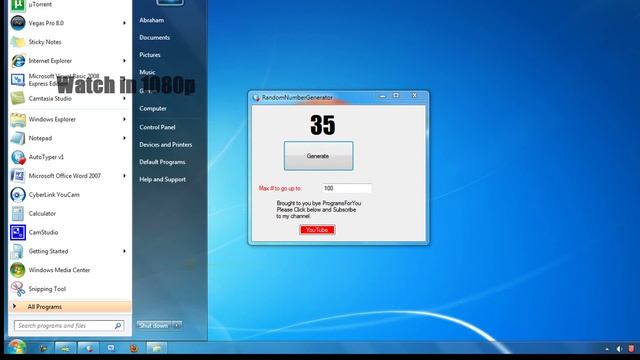Open the folder icon on the taskbar

point(156,348)
